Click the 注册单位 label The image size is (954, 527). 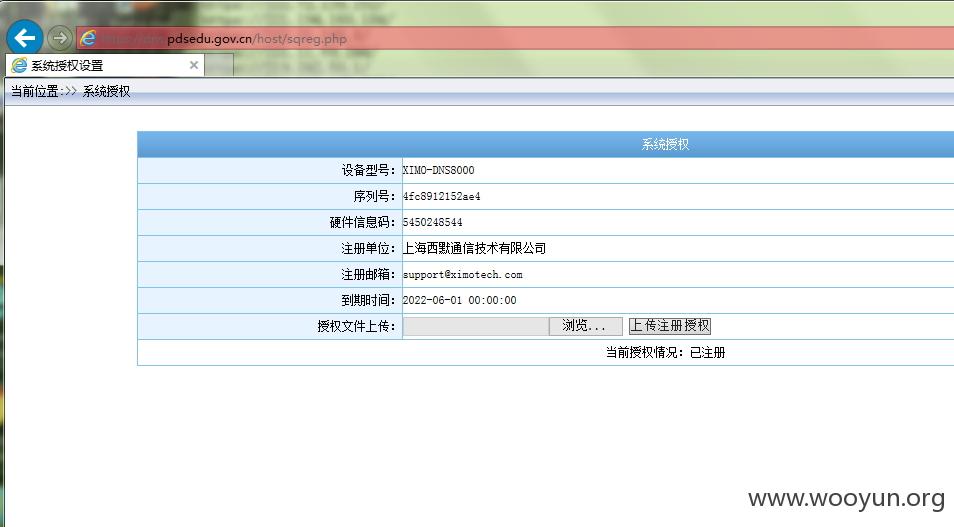368,248
